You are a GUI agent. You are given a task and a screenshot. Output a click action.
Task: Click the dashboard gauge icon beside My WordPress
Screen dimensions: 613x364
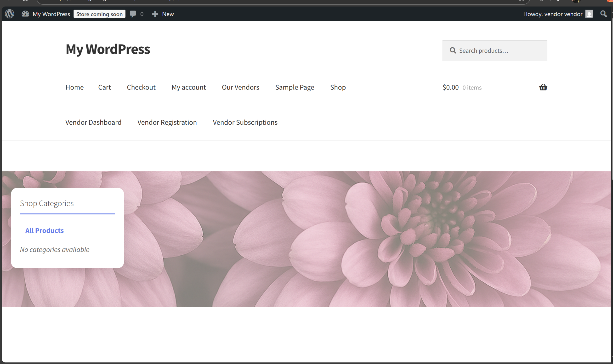(25, 14)
